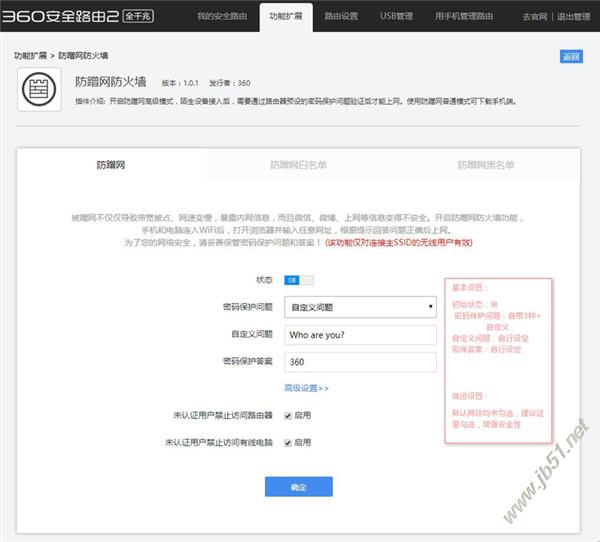This screenshot has height=542, width=600.
Task: Click the 返回 button
Action: (x=571, y=57)
